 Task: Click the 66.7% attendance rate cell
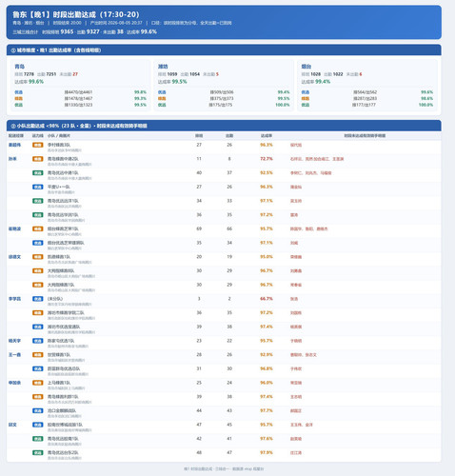pos(267,299)
